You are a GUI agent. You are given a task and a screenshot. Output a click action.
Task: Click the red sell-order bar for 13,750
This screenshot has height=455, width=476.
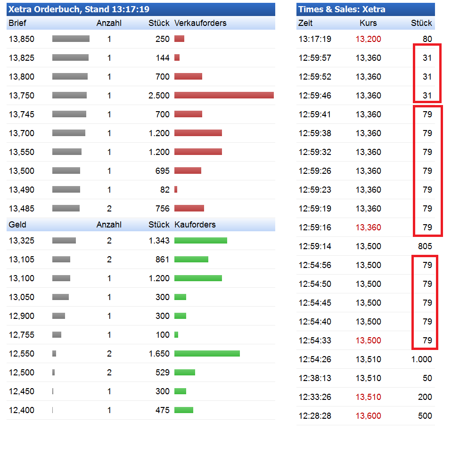pyautogui.click(x=224, y=95)
